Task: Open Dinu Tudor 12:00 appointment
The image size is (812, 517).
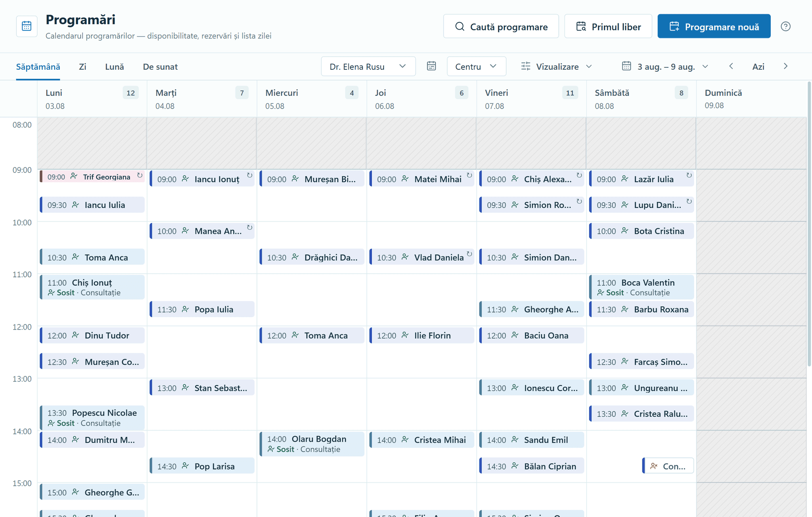Action: pyautogui.click(x=92, y=335)
